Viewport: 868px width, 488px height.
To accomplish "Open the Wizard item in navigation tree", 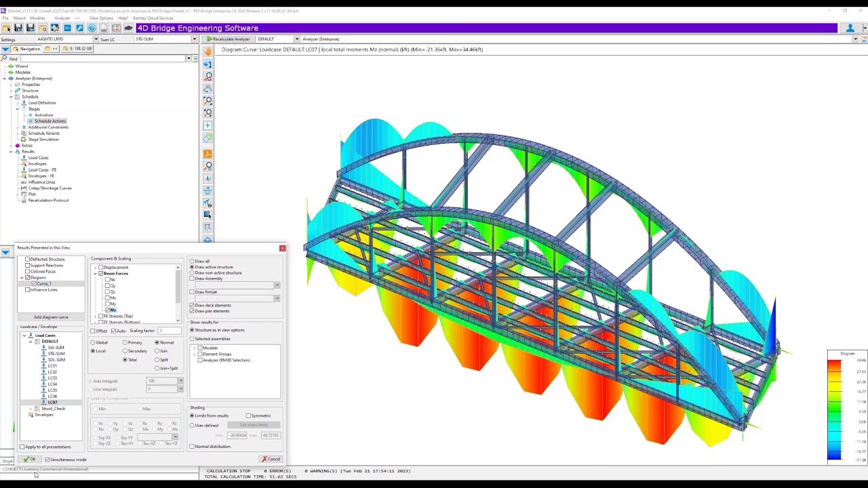I will click(x=22, y=66).
